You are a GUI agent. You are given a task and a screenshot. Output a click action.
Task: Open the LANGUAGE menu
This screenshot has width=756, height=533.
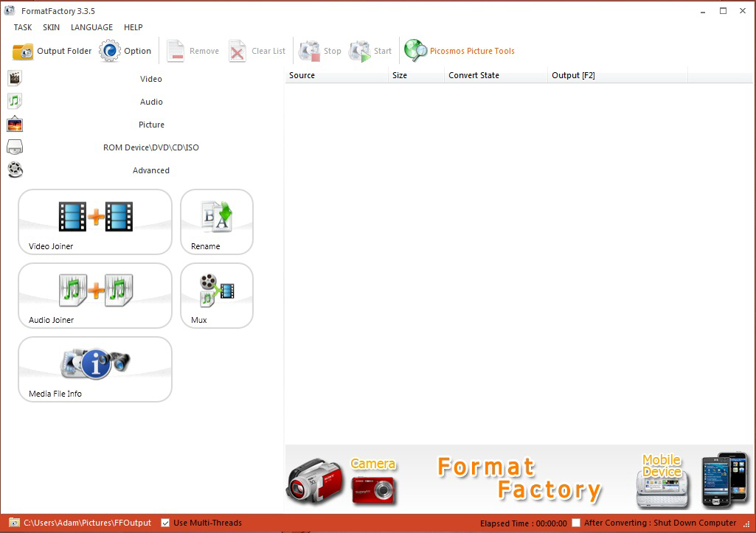[x=91, y=27]
